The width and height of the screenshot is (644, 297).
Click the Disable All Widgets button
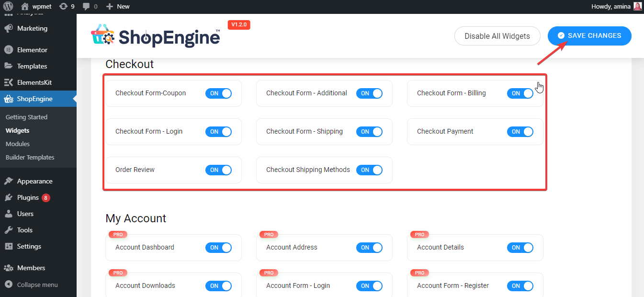(x=497, y=36)
